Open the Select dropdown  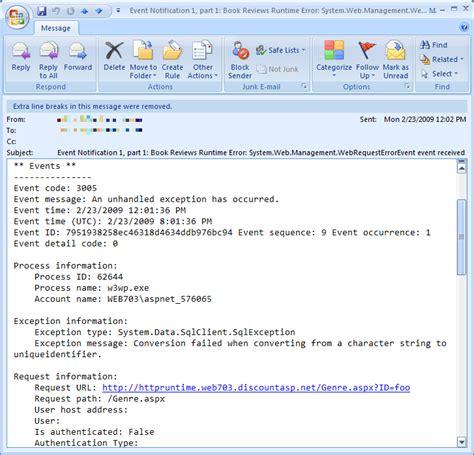point(439,74)
